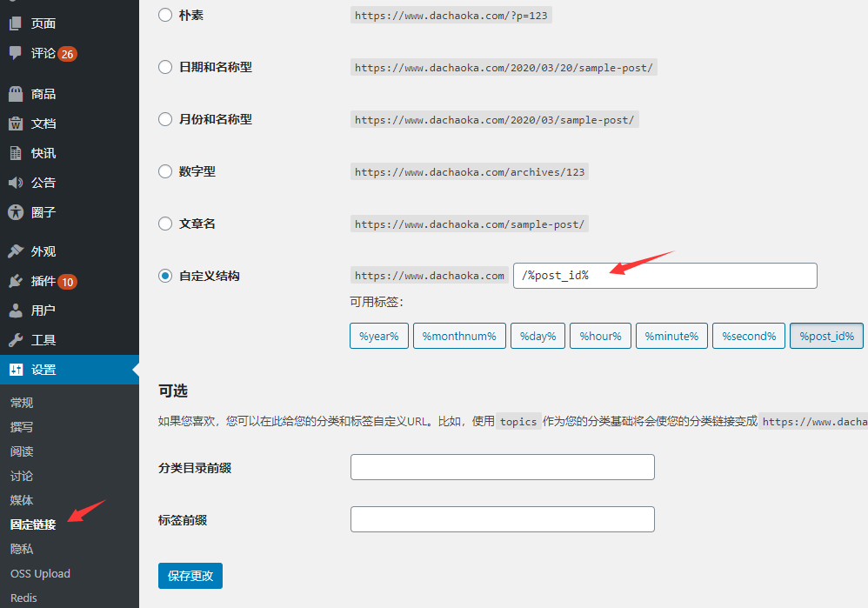The image size is (868, 608).
Task: Click the custom structure /%post_id% input field
Action: (665, 276)
